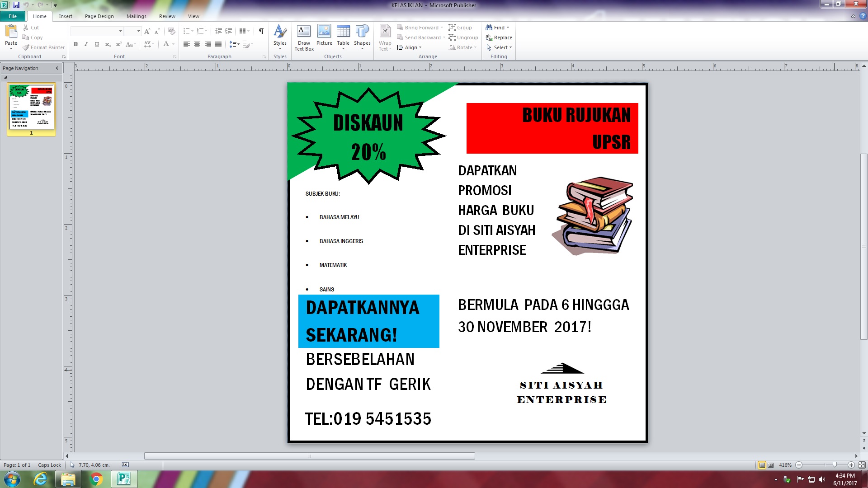This screenshot has width=868, height=488.
Task: Toggle italic formatting
Action: 86,44
